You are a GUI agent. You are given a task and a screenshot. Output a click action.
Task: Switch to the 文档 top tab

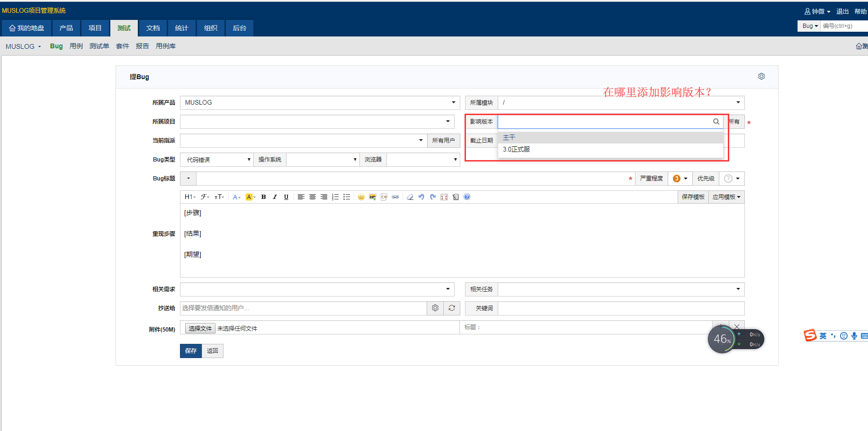(153, 28)
